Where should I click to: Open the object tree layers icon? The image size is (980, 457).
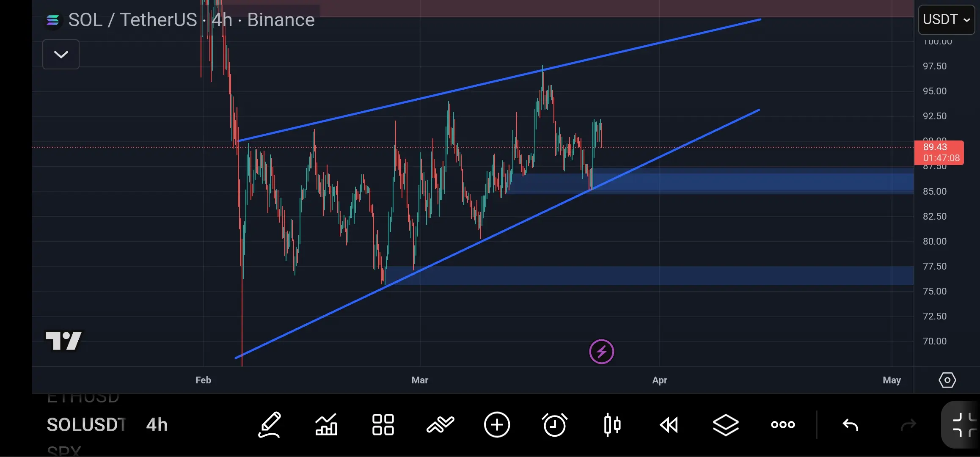click(x=726, y=424)
